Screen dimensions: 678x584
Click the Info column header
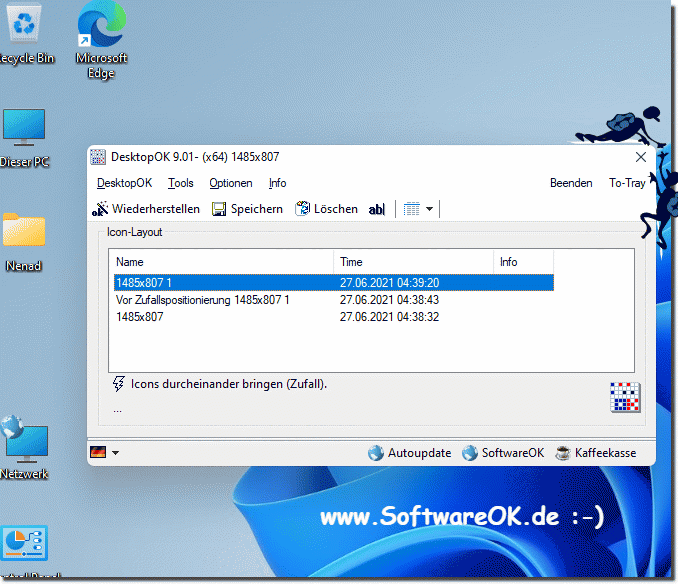pos(523,262)
